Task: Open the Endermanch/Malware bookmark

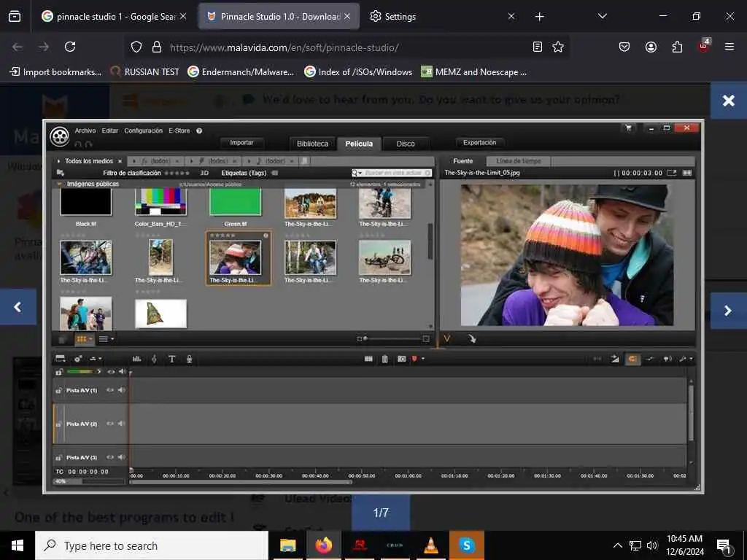Action: (x=241, y=72)
